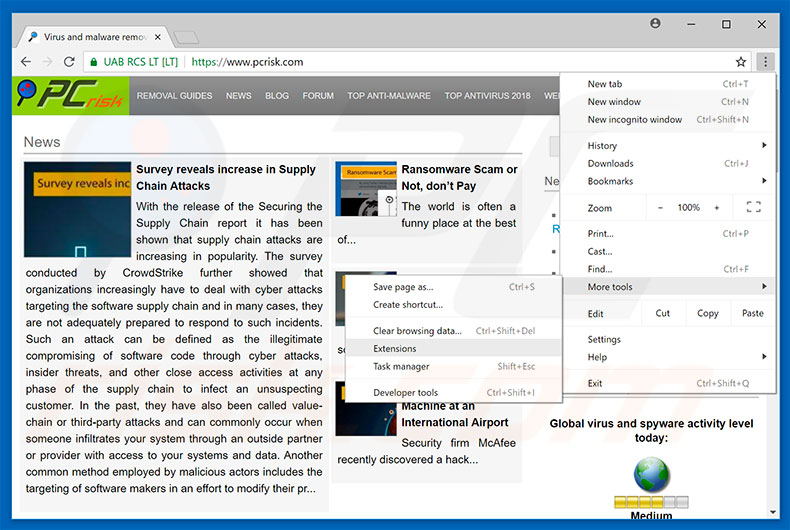
Task: Bookmark this page with star icon
Action: click(x=741, y=62)
